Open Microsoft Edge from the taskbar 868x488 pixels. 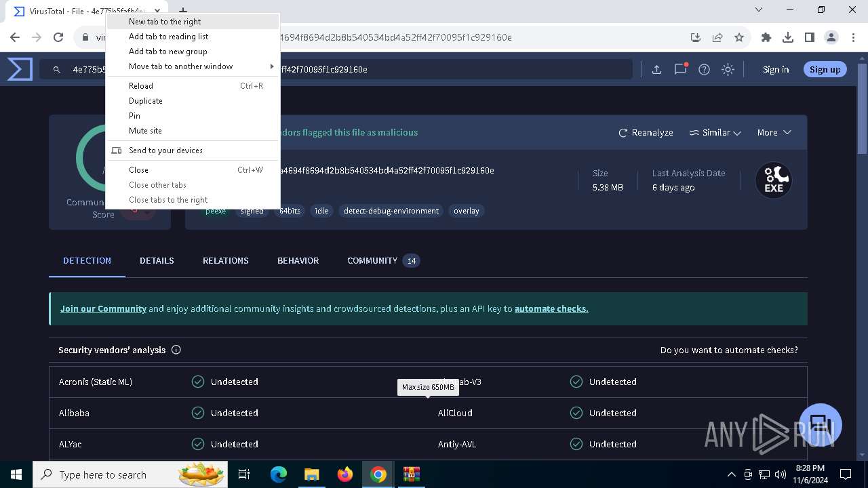coord(279,474)
